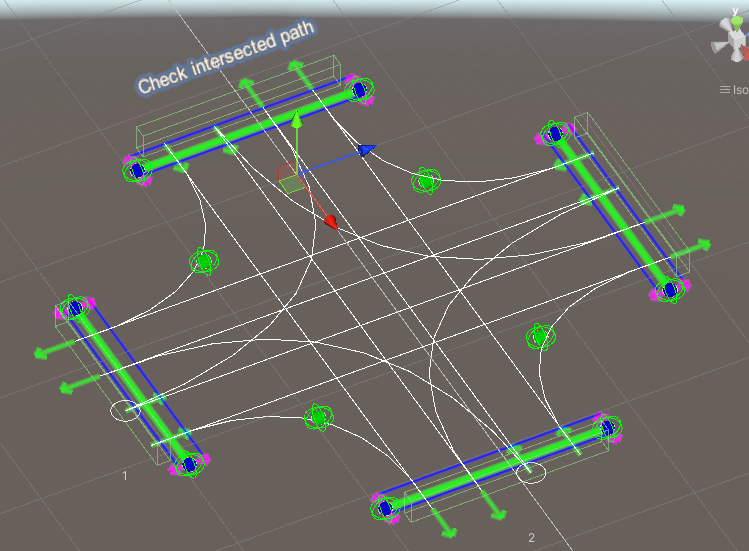
Task: Select the path label '2'
Action: click(531, 538)
